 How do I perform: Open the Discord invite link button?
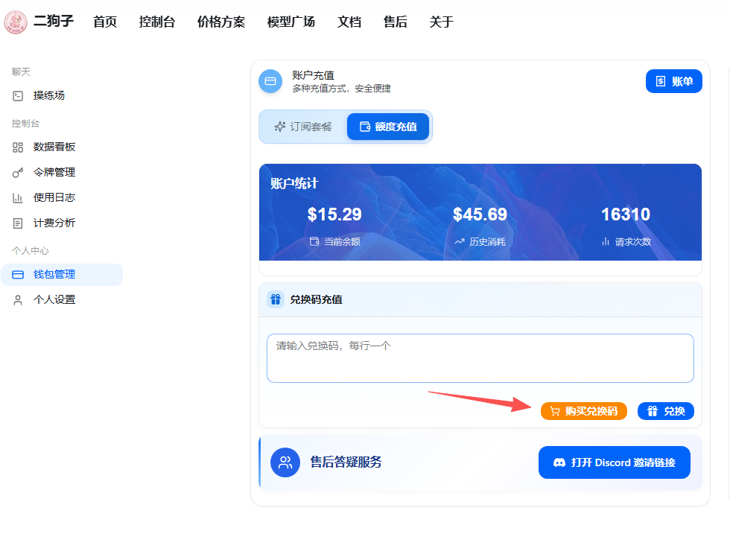(x=614, y=462)
